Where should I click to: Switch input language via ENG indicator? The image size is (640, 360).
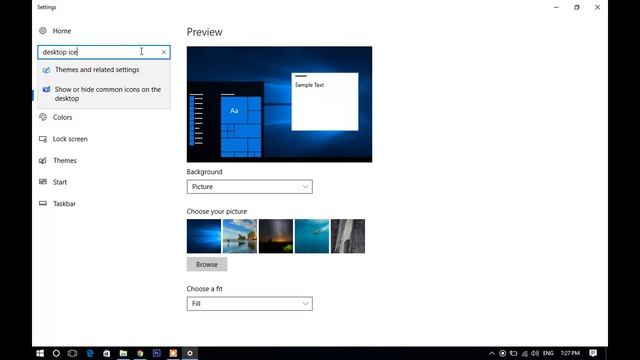coord(548,353)
